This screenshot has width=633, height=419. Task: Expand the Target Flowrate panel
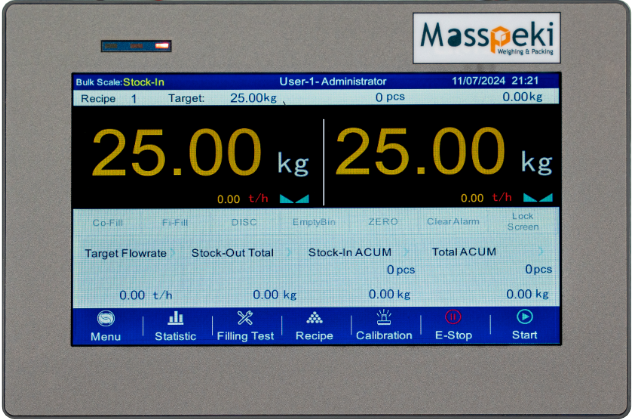[126, 253]
